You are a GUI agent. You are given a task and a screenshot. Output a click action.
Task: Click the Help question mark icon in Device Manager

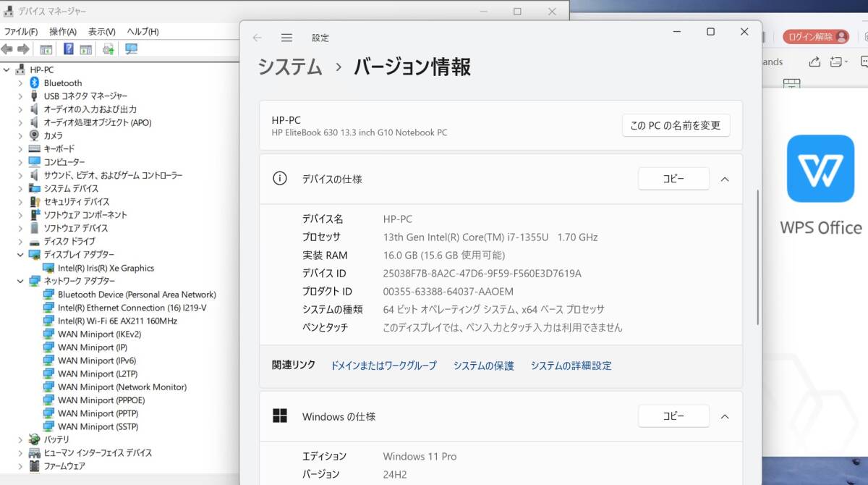coord(69,48)
